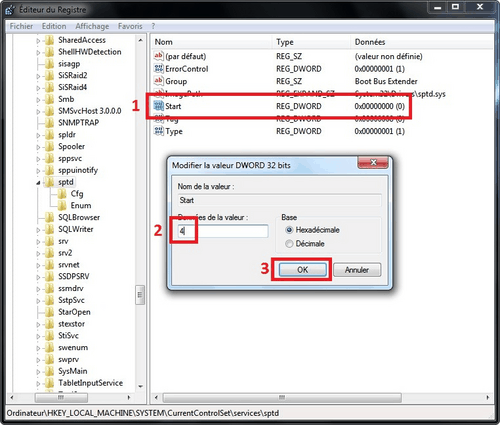
Task: Click the SharedAccess folder icon
Action: (49, 40)
